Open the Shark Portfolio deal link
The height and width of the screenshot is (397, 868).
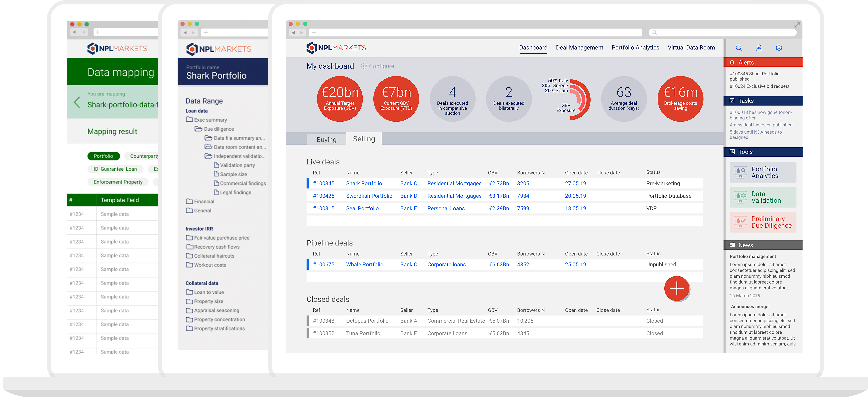point(364,184)
